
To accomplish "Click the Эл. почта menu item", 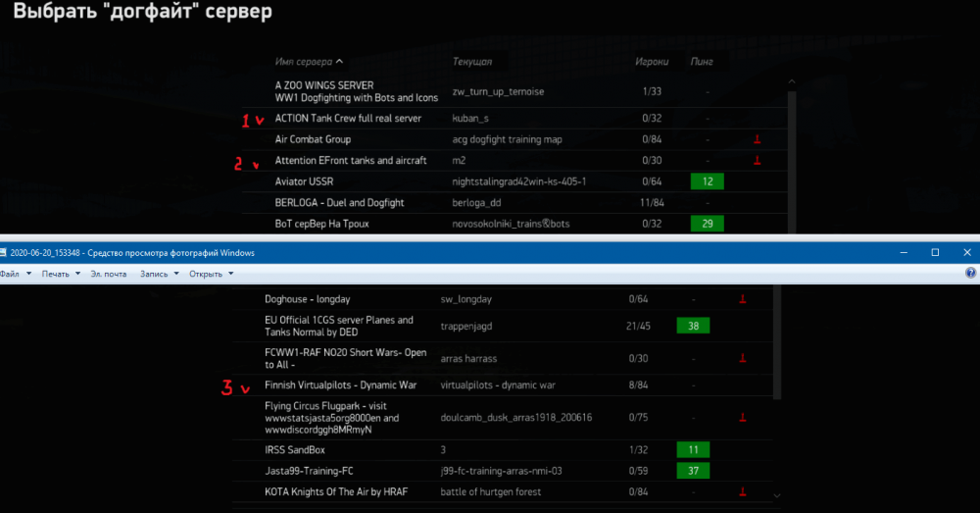I will click(108, 274).
